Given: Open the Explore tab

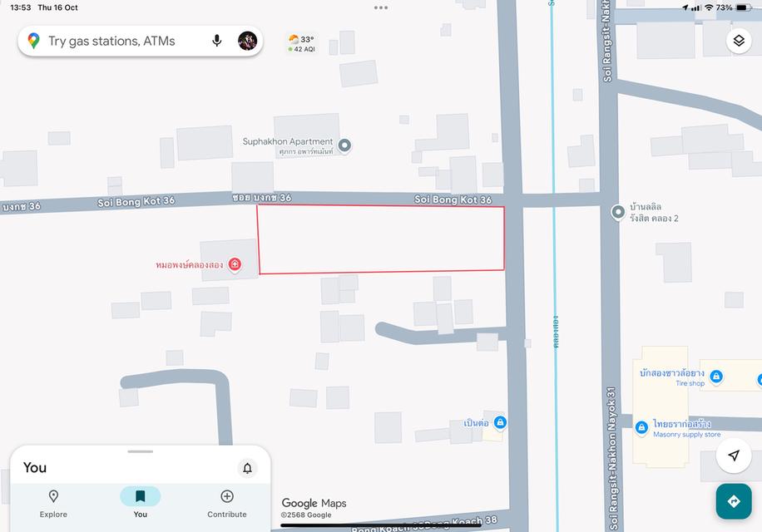Looking at the screenshot, I should click(53, 504).
